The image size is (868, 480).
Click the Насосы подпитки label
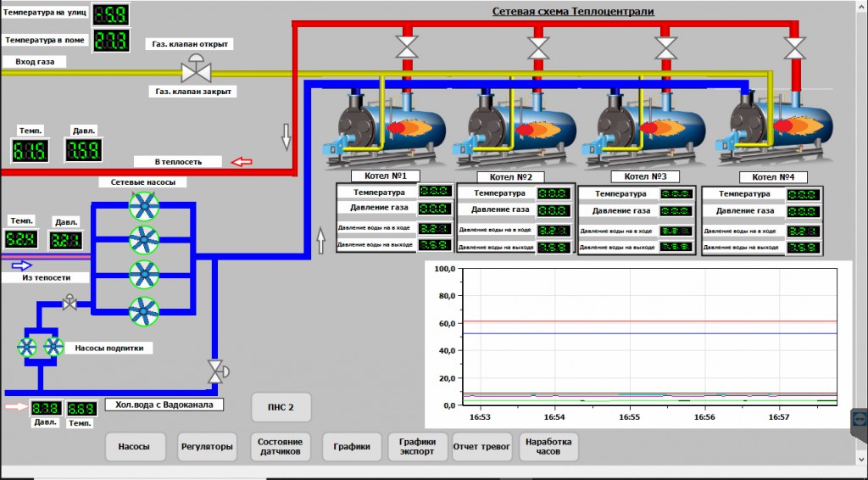109,349
